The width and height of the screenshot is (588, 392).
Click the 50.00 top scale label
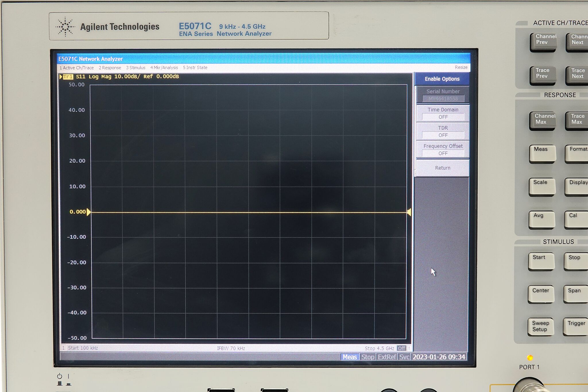(x=76, y=85)
